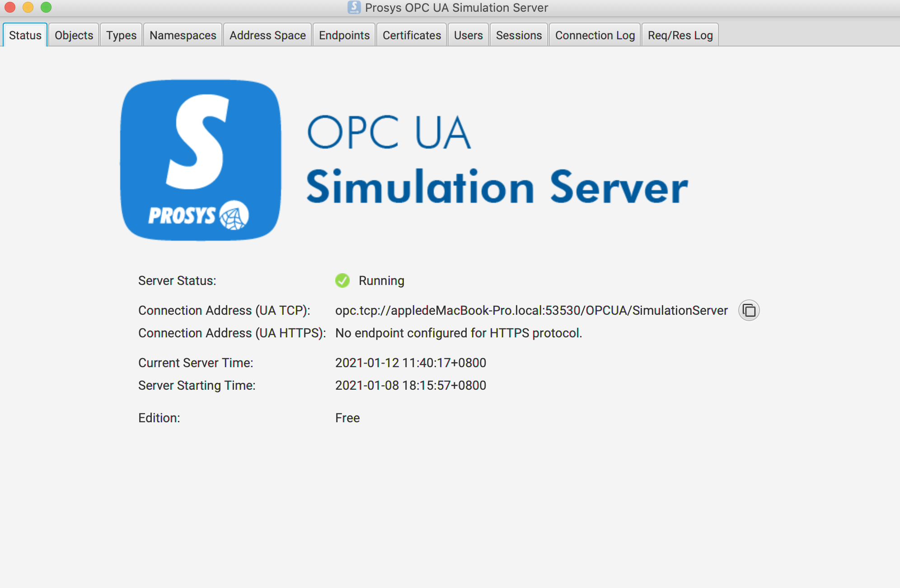Click the current server time value 11:40:17
900x588 pixels.
(411, 363)
